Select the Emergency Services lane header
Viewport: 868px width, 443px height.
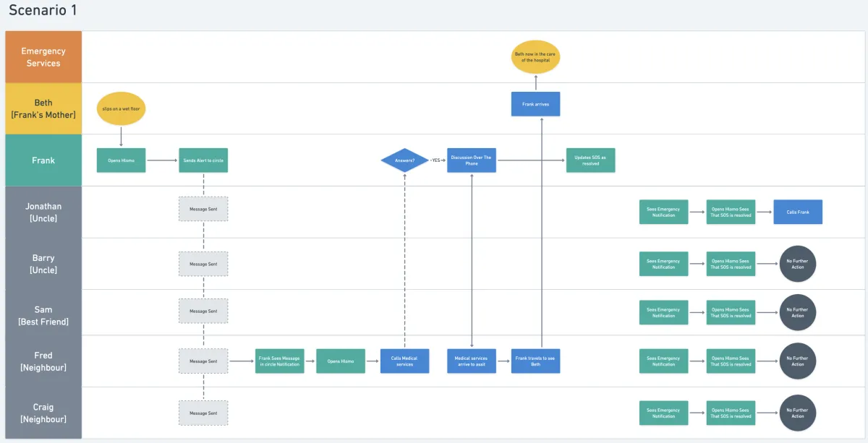[x=43, y=57]
